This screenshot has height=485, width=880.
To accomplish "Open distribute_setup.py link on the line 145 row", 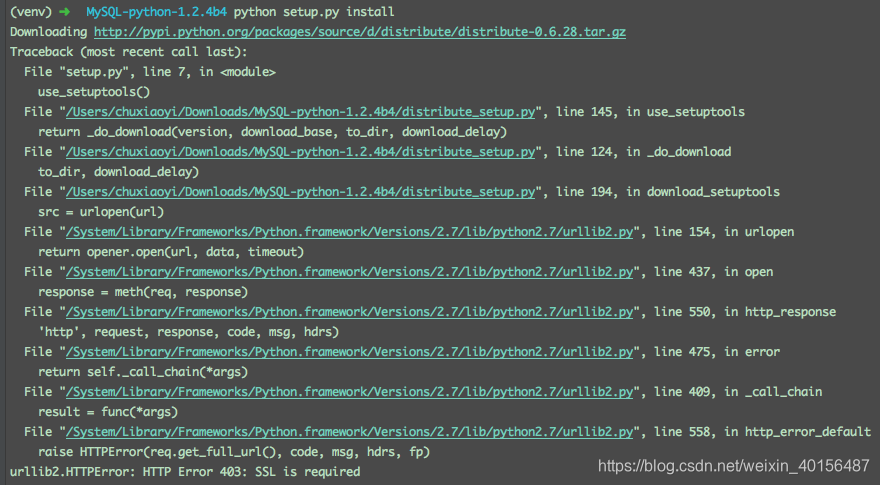I will (300, 112).
